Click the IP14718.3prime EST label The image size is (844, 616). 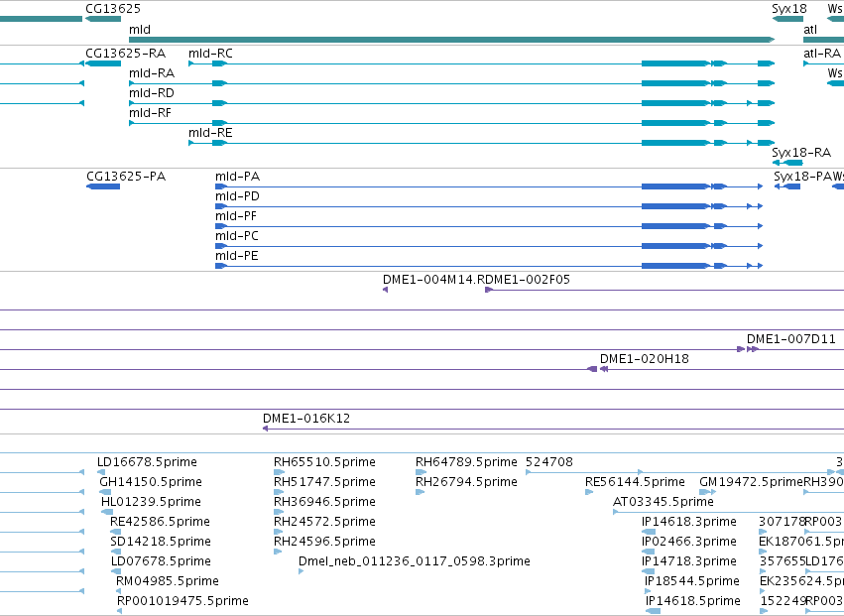point(689,561)
